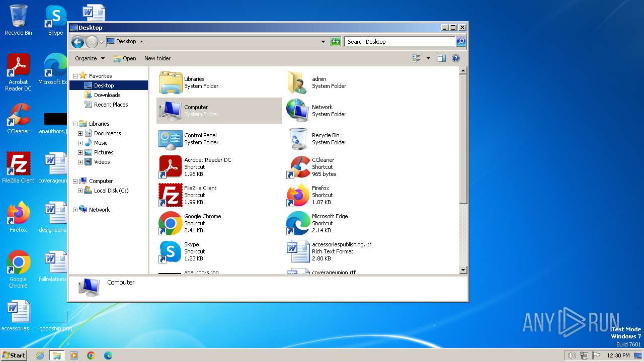Viewport: 644px width, 362px height.
Task: Show the preview pane
Action: click(x=441, y=58)
